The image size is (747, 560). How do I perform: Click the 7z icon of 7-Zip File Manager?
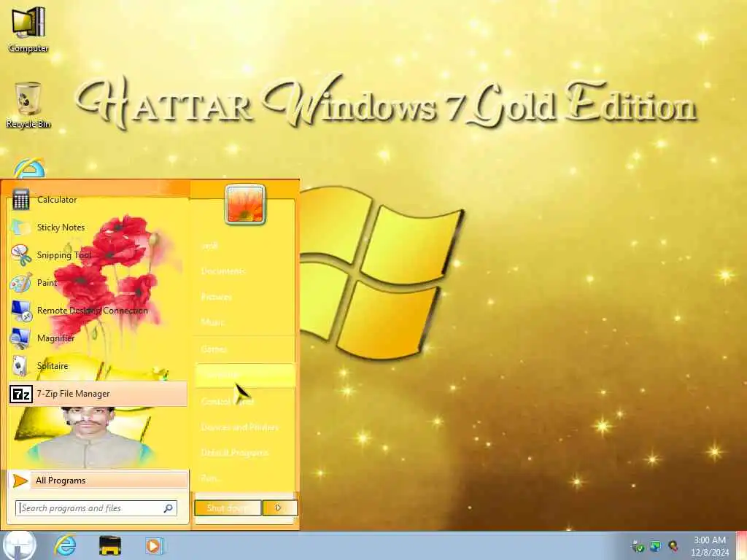(x=21, y=394)
